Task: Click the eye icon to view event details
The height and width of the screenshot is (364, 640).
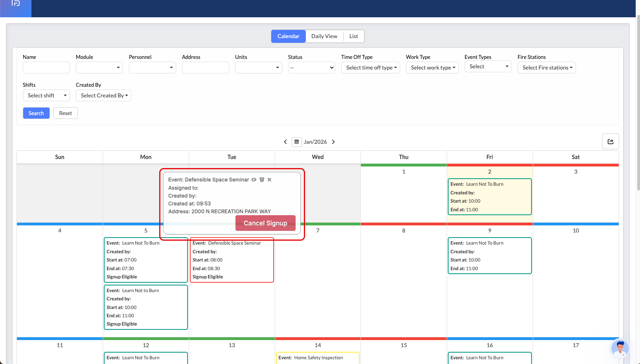Action: click(x=254, y=180)
